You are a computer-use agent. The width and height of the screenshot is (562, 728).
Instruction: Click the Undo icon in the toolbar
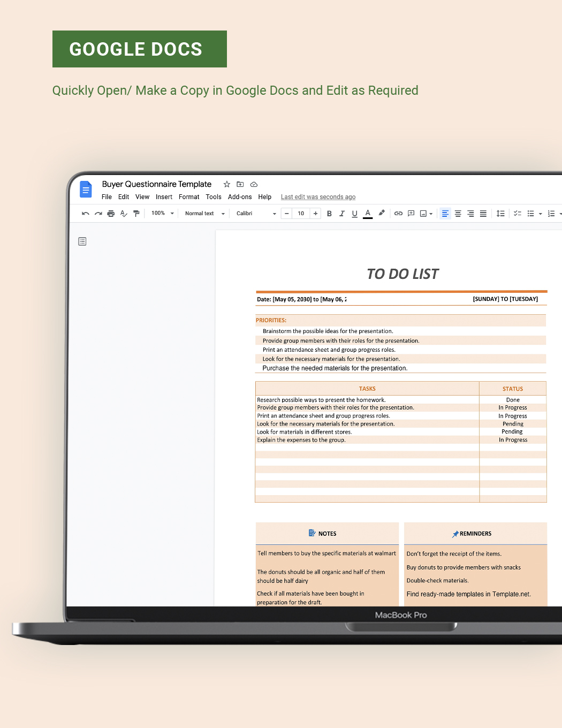click(85, 213)
